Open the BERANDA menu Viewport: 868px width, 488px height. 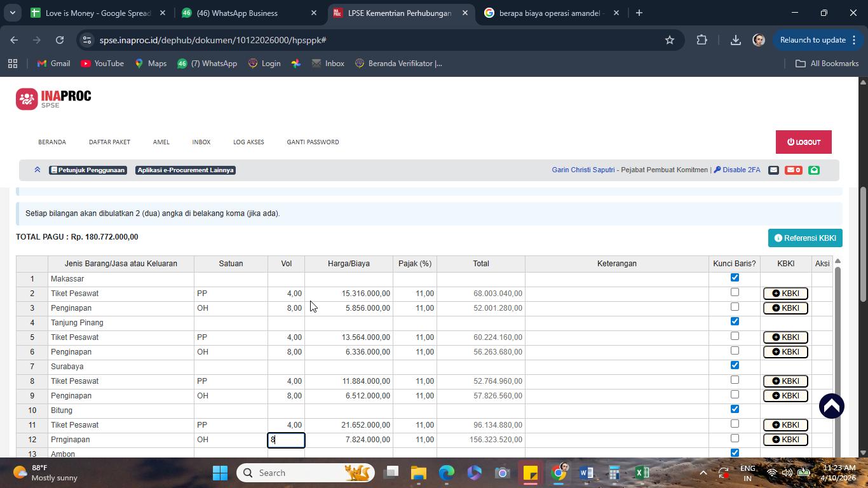(x=52, y=142)
